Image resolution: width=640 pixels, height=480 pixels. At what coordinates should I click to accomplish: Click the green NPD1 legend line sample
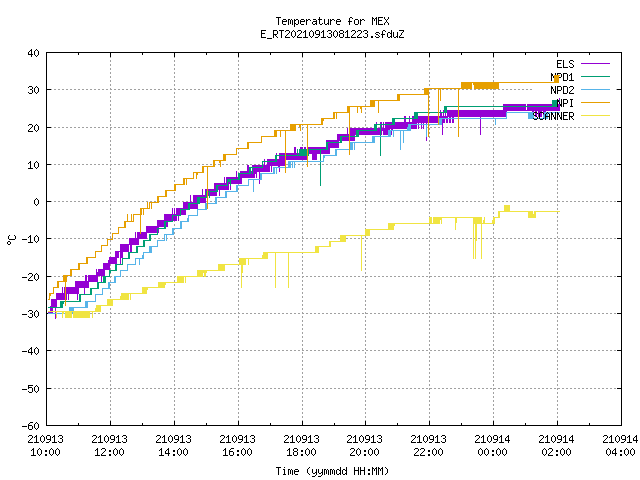point(595,76)
